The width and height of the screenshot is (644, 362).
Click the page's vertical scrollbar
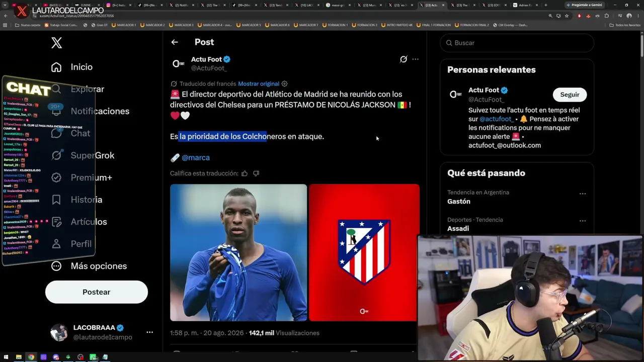point(641,45)
